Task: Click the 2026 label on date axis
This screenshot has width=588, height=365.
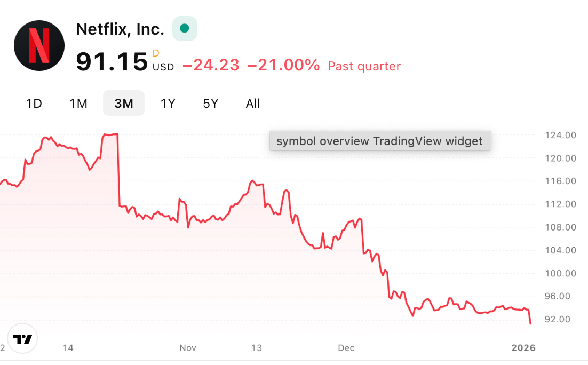Action: pos(523,348)
